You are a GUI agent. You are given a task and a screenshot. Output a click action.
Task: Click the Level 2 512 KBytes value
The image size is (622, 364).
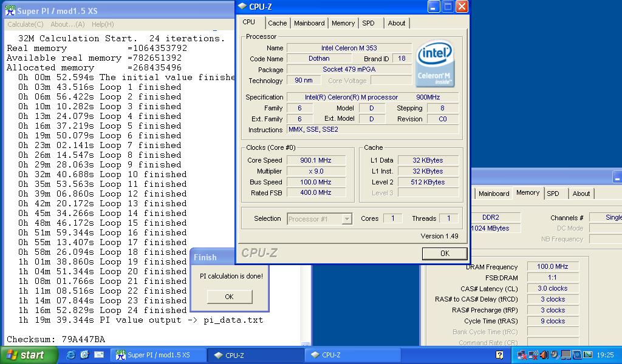pyautogui.click(x=428, y=182)
